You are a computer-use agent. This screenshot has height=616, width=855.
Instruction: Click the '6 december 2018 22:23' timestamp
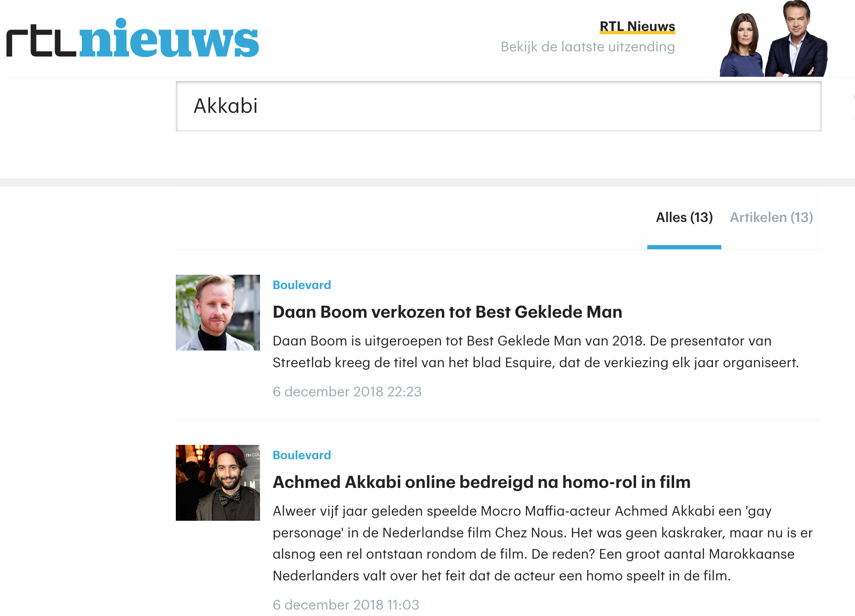(347, 392)
